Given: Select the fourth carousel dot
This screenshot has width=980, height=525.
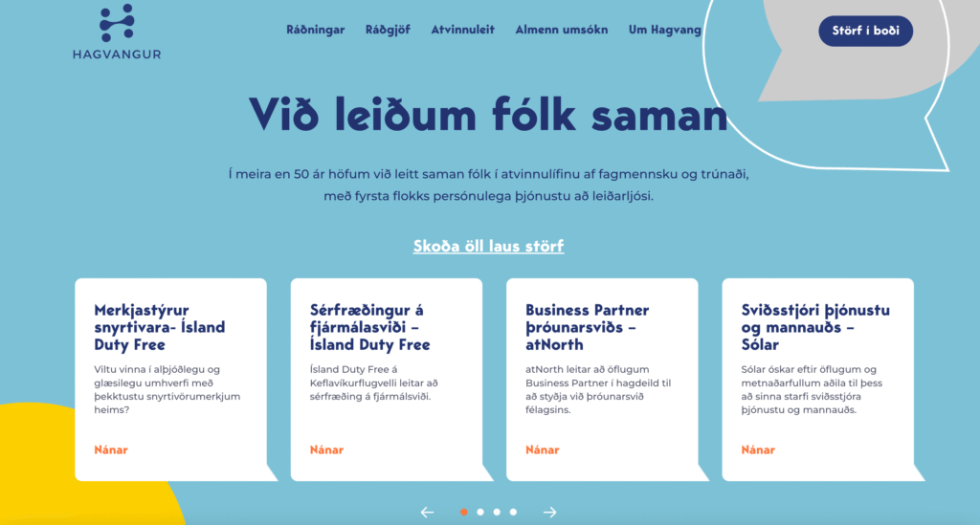Looking at the screenshot, I should coord(513,512).
